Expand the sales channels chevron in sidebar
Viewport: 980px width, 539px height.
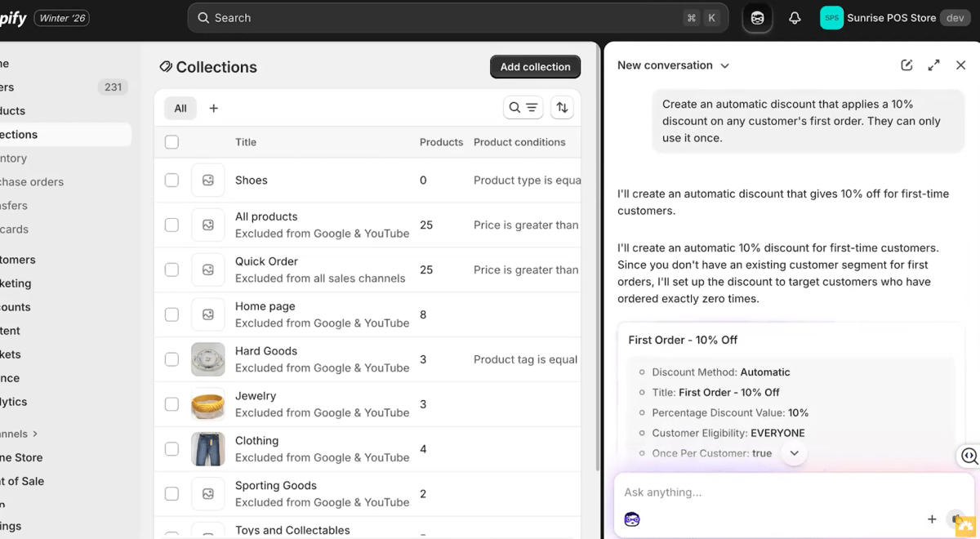click(x=35, y=434)
